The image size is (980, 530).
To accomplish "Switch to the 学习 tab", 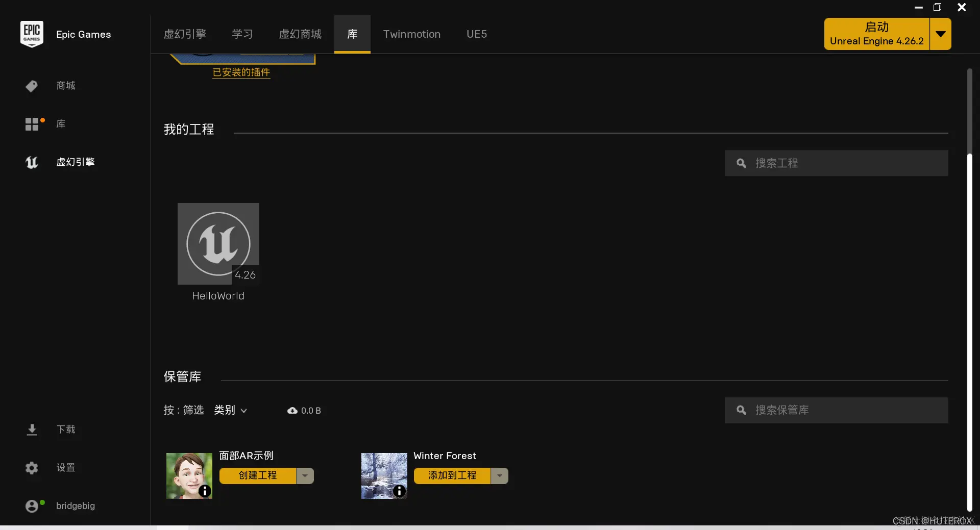I will [x=242, y=34].
